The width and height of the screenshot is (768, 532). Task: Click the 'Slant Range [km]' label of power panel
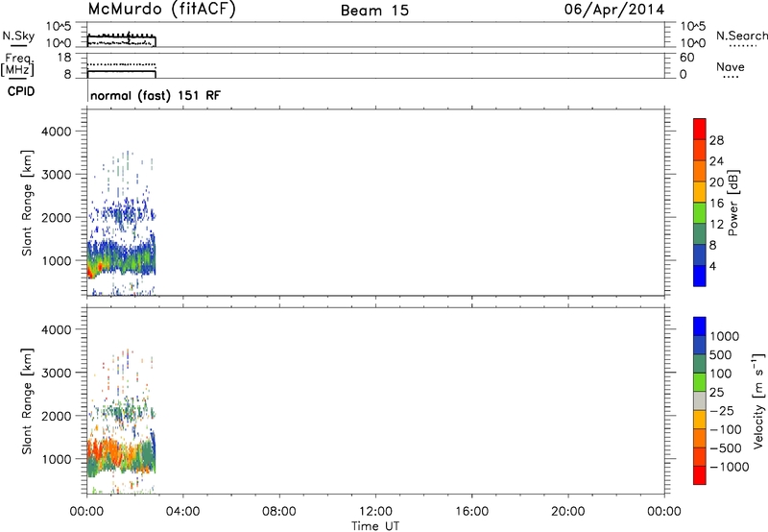[x=27, y=203]
